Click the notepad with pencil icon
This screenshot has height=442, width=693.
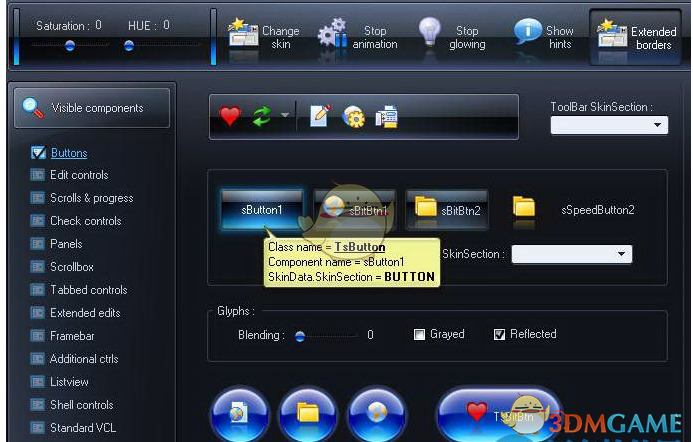click(320, 117)
